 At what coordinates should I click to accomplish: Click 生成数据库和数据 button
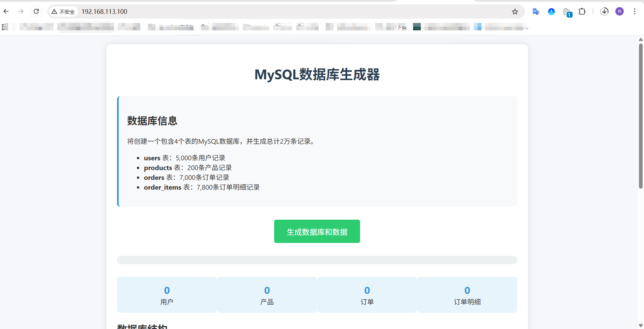317,231
